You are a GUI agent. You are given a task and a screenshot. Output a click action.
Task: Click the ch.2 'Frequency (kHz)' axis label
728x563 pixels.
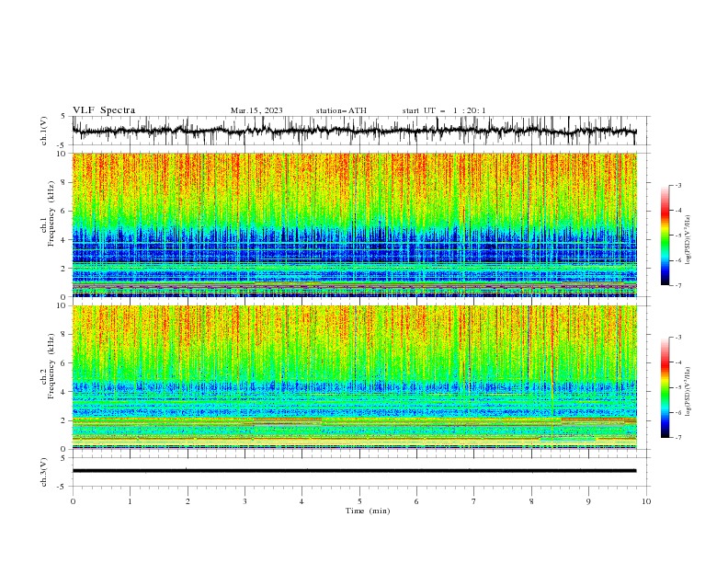tap(51, 366)
